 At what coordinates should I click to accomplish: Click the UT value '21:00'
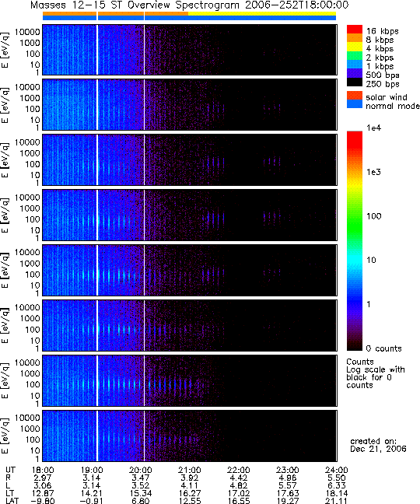[190, 471]
